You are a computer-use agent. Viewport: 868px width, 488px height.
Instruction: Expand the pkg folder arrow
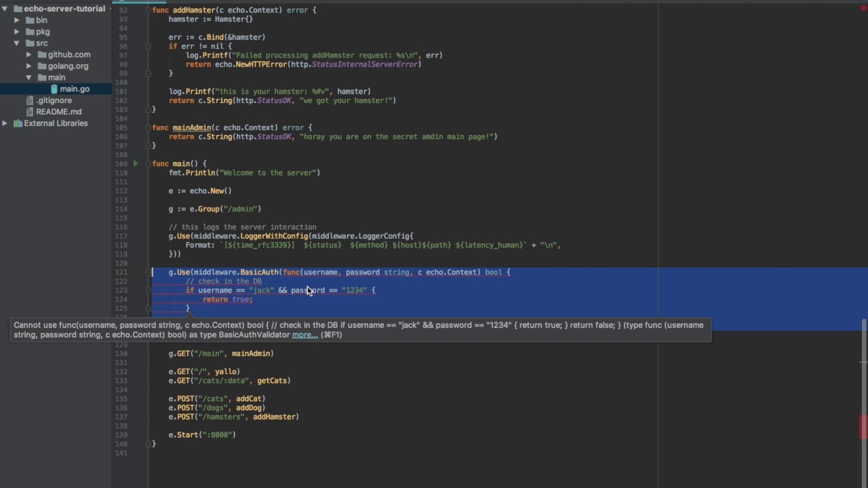point(17,32)
